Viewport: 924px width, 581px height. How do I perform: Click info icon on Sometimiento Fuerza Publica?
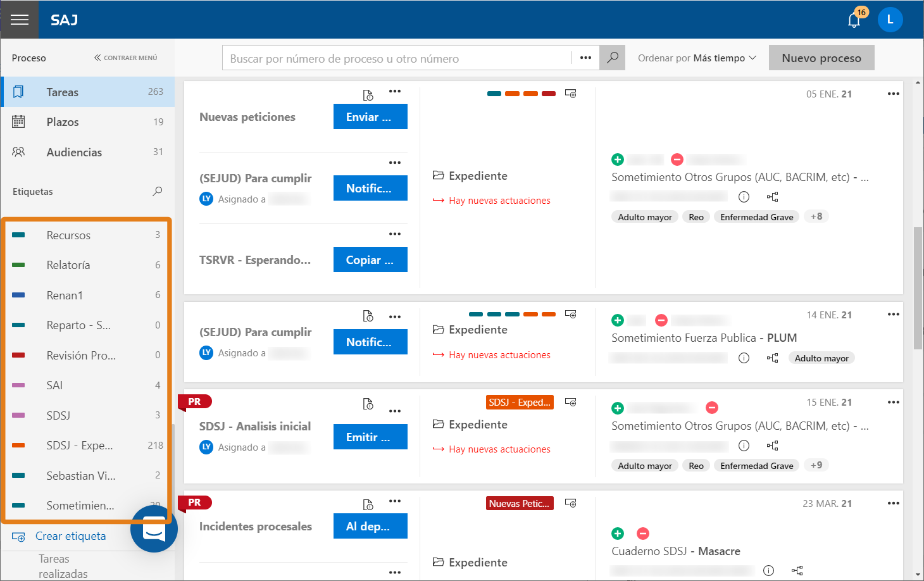(x=744, y=358)
